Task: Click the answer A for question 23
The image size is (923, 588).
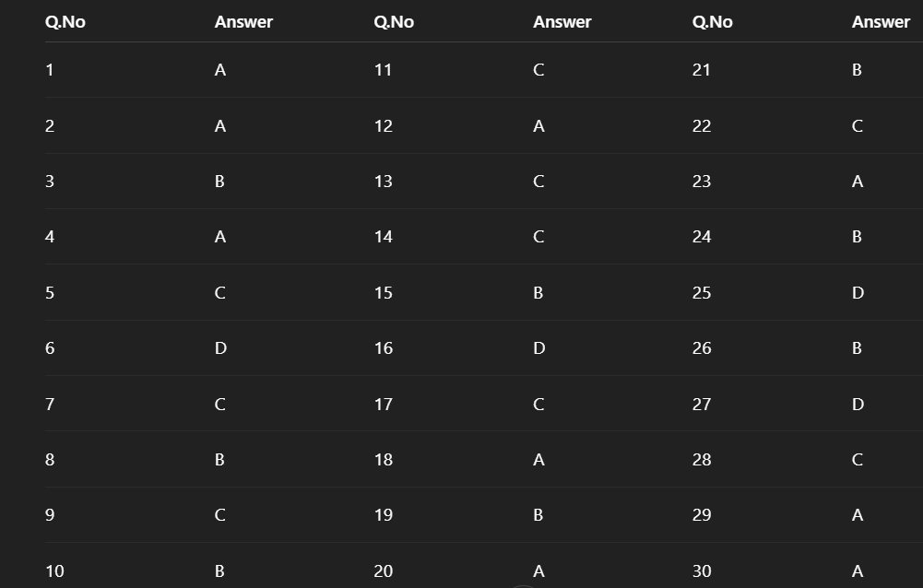Action: coord(858,182)
